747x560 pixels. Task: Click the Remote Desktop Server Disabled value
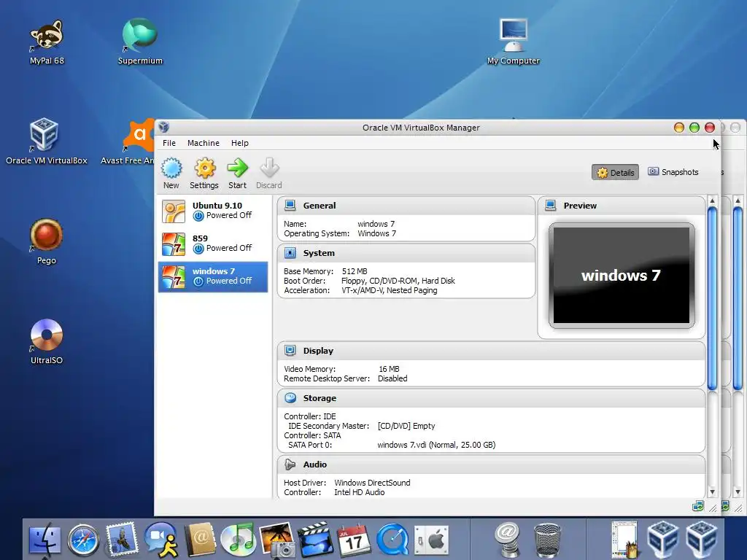click(392, 378)
